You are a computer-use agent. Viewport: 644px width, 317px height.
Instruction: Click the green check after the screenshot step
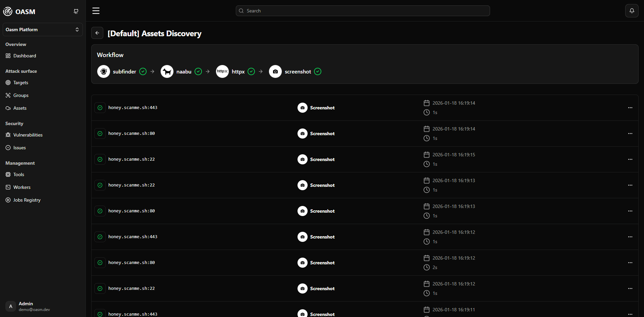coord(318,71)
